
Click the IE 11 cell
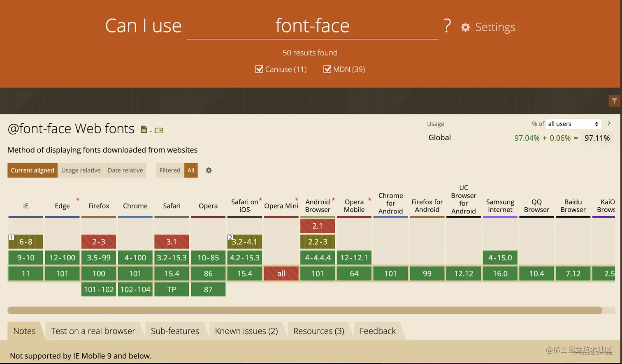(26, 274)
